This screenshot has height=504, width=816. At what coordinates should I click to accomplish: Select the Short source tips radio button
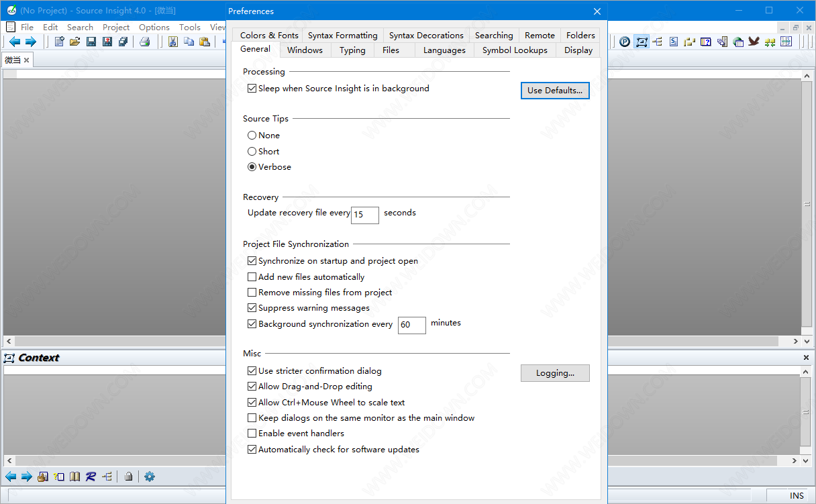252,152
